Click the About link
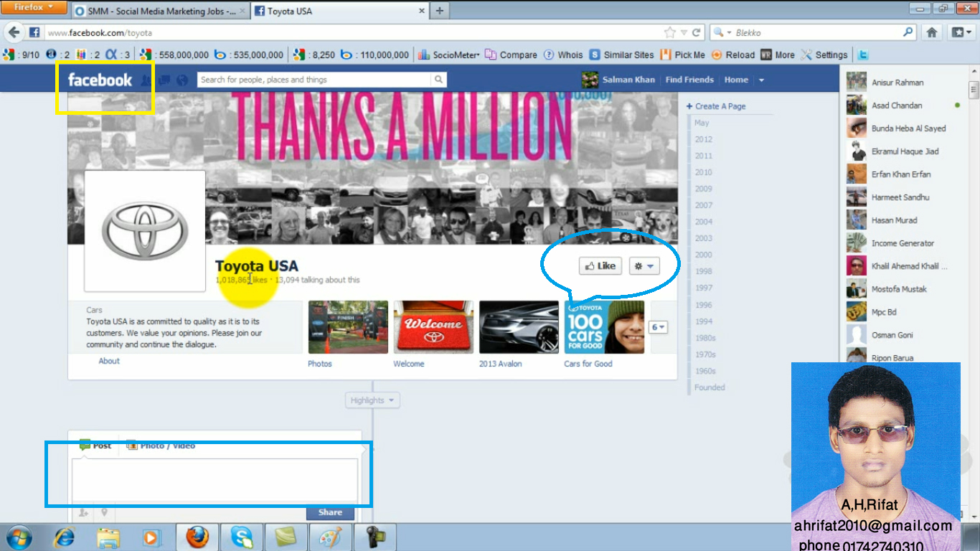The height and width of the screenshot is (551, 980). tap(109, 361)
